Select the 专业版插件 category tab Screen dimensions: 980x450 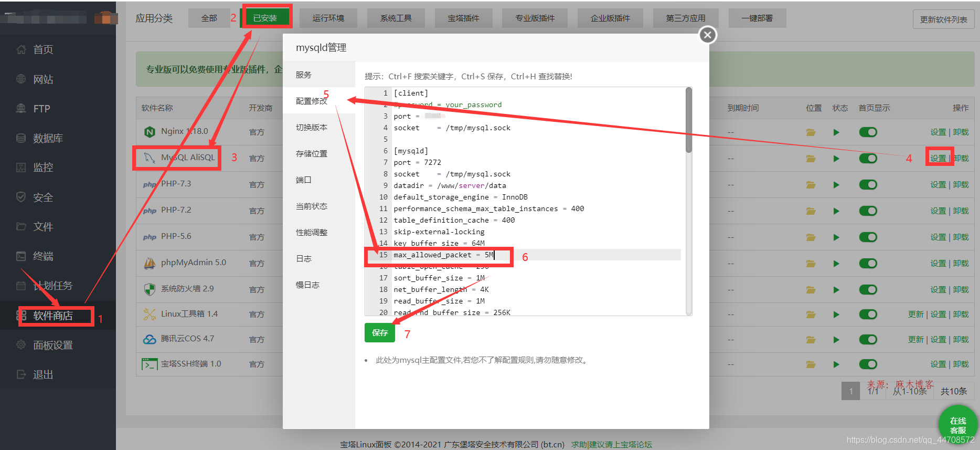(535, 18)
